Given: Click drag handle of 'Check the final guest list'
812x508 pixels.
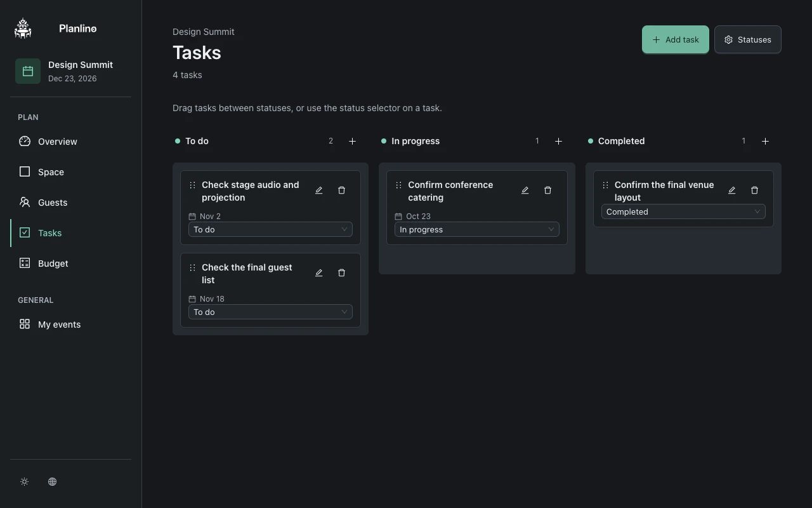Looking at the screenshot, I should [x=192, y=268].
